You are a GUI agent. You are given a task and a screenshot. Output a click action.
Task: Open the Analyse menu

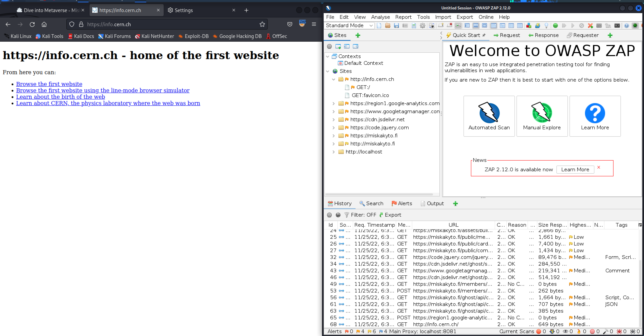380,17
